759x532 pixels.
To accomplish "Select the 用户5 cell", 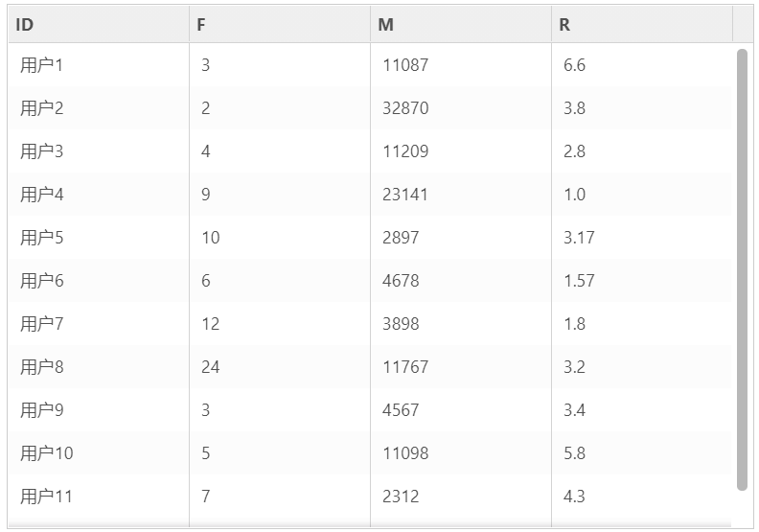I will [99, 237].
